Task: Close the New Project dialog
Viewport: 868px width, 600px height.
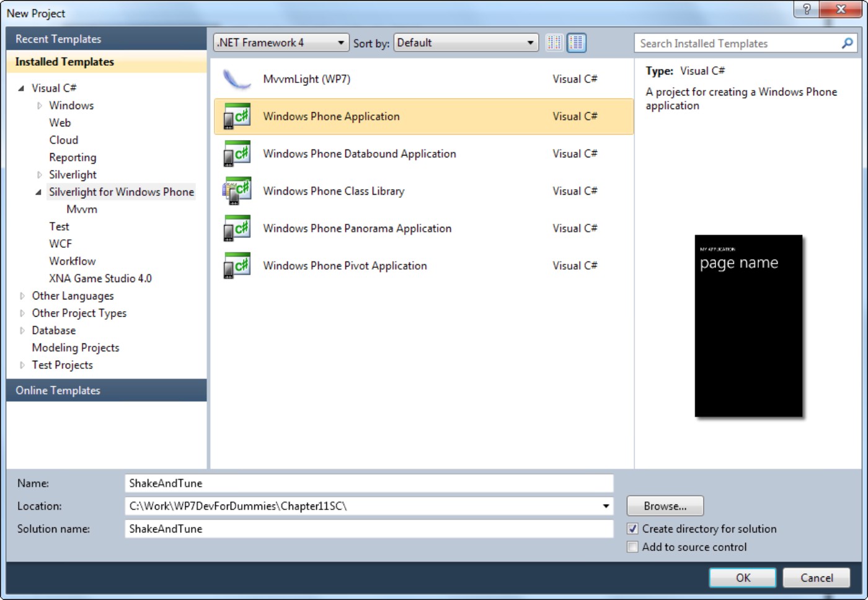Action: click(841, 9)
